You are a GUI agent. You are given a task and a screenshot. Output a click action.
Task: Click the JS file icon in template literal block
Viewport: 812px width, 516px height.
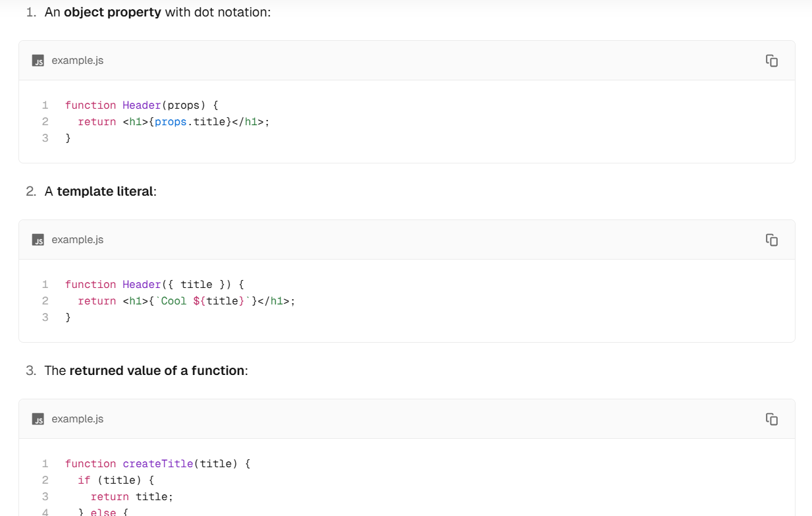pos(39,240)
